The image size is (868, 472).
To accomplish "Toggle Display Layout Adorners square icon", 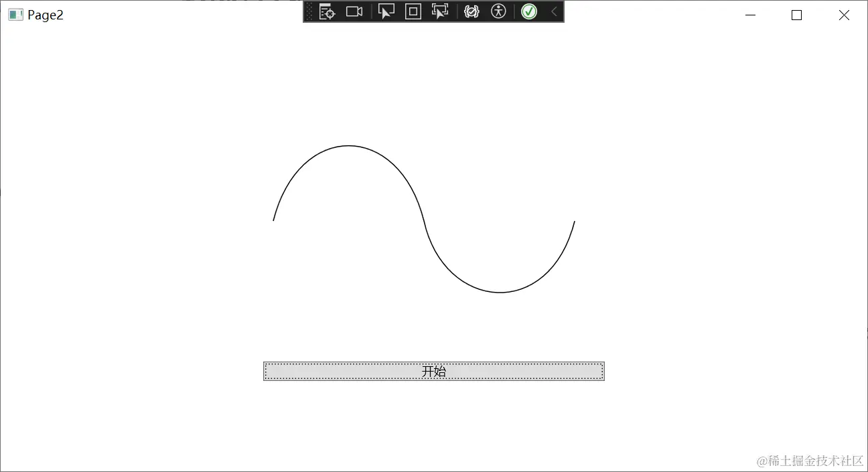I will click(x=413, y=11).
